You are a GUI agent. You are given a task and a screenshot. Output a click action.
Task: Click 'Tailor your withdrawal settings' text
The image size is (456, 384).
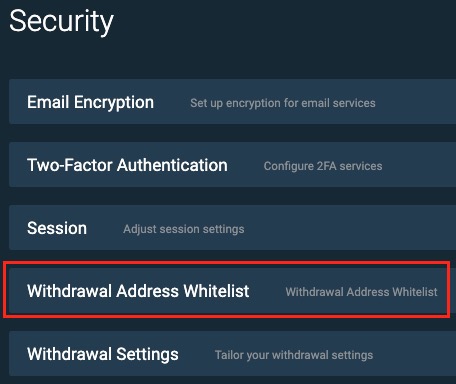[294, 355]
